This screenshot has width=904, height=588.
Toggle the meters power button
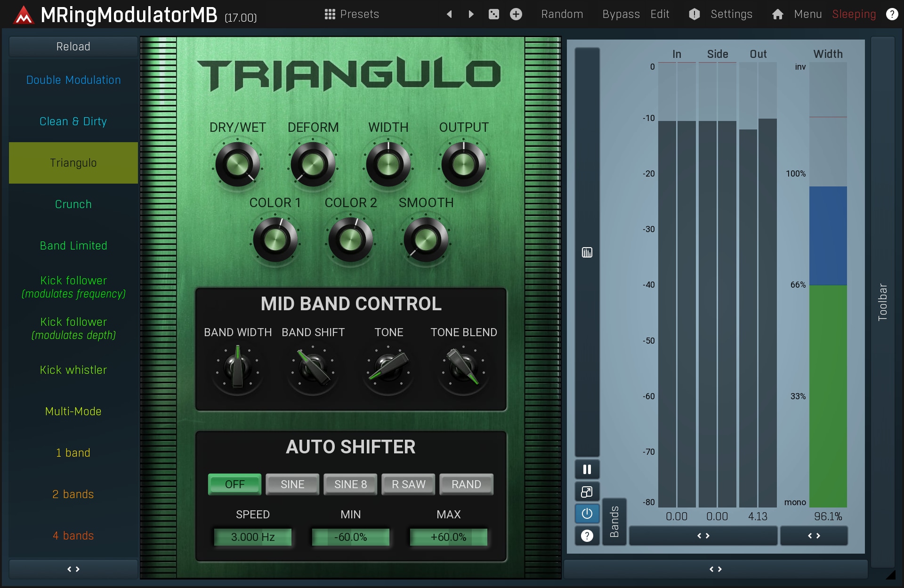(587, 514)
